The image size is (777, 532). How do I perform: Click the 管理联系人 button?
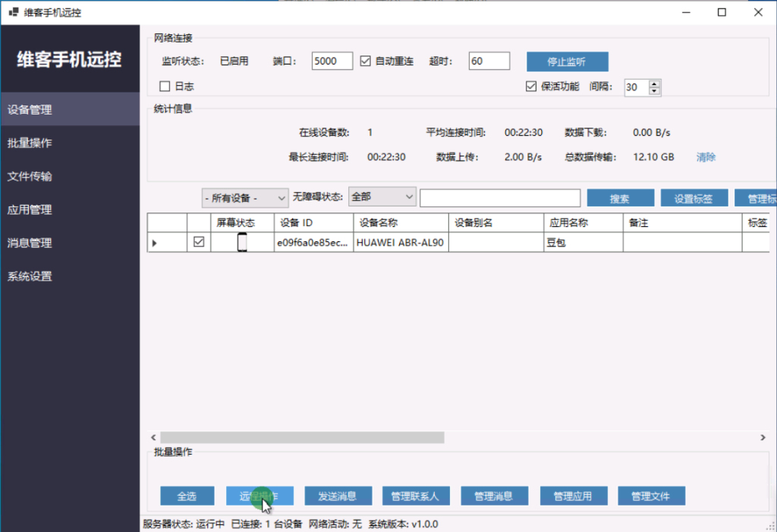417,496
